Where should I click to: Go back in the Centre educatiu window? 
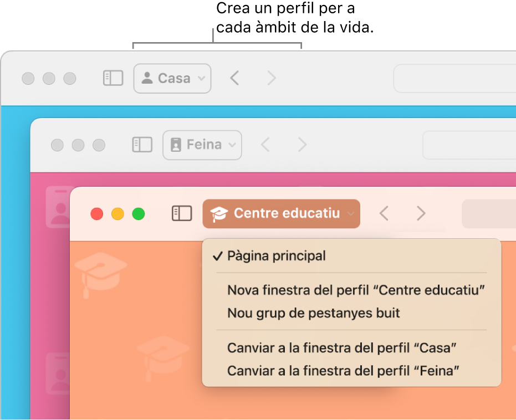coord(384,213)
